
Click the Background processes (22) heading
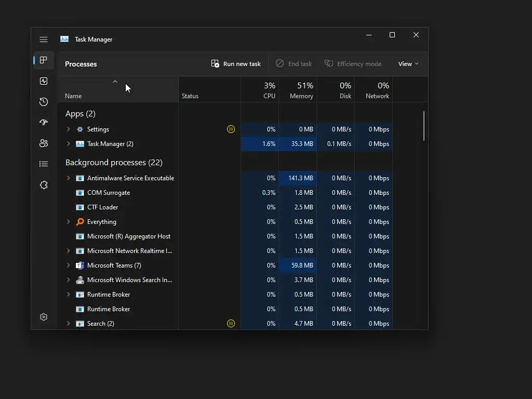(114, 163)
